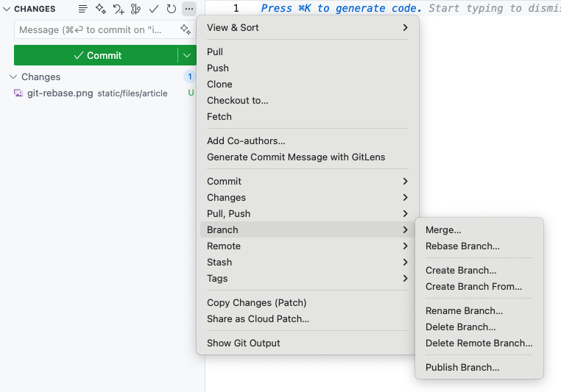Viewport: 561px width, 392px height.
Task: Click the sparkle icon inside the message box
Action: 186,29
